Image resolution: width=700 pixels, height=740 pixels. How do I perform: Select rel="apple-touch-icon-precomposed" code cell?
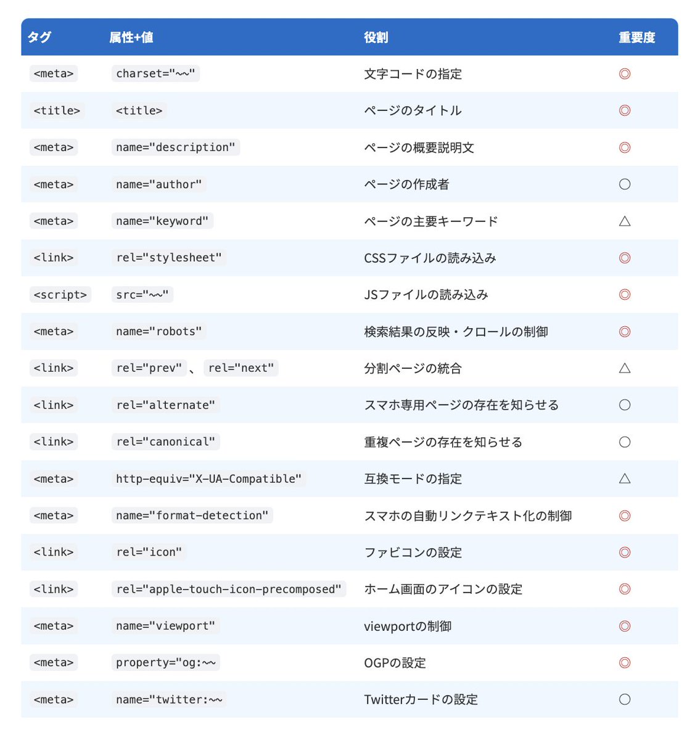pyautogui.click(x=229, y=589)
